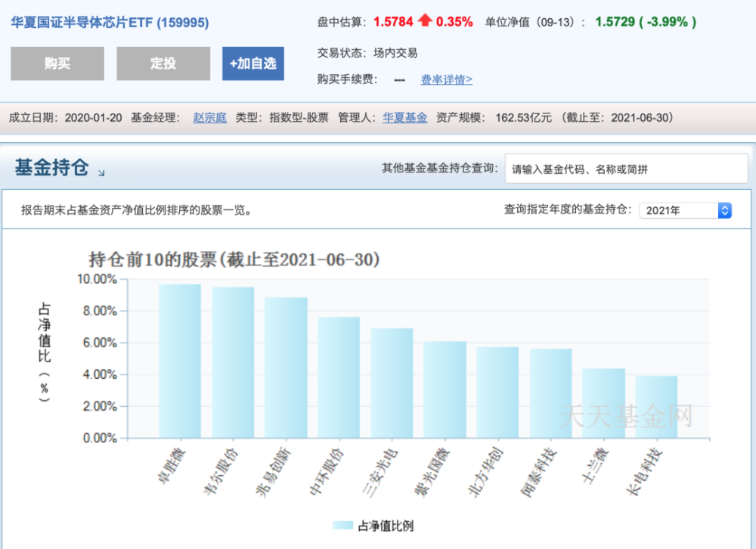Click the 0.35% change percentage
Viewport: 756px width, 549px height.
coord(454,22)
